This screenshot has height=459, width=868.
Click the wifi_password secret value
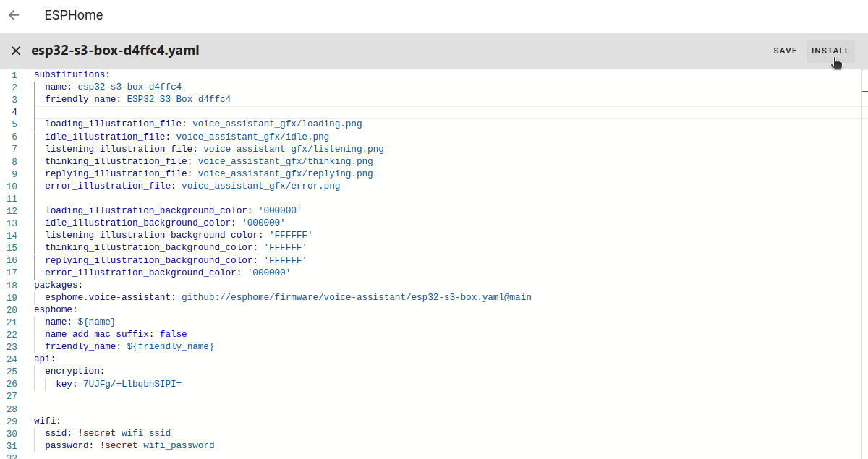(x=179, y=445)
